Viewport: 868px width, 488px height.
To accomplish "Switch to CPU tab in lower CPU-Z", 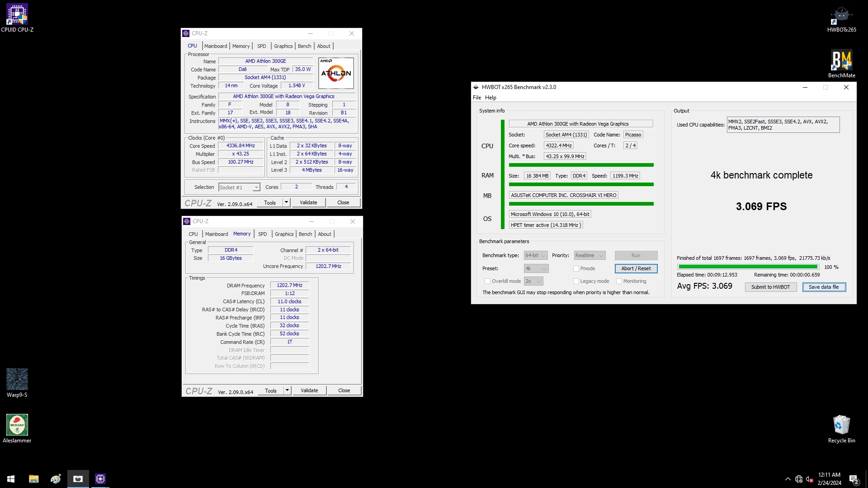I will point(193,234).
